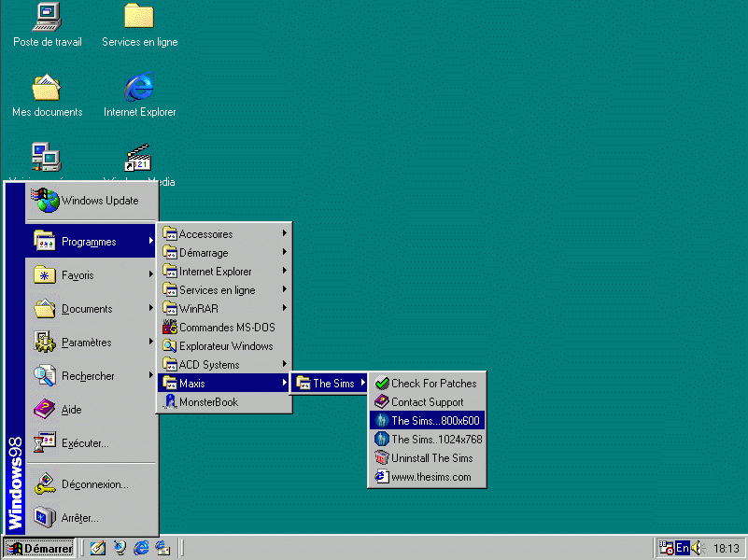
Task: Open Mes documents desktop icon
Action: pos(47,89)
